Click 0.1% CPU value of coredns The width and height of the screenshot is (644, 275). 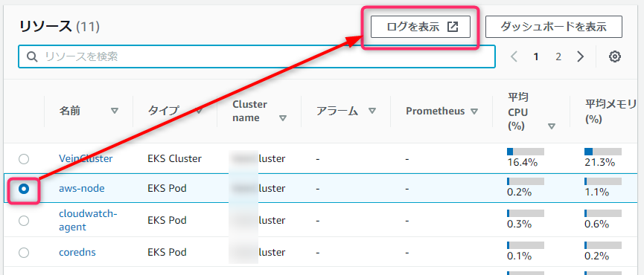(x=520, y=256)
